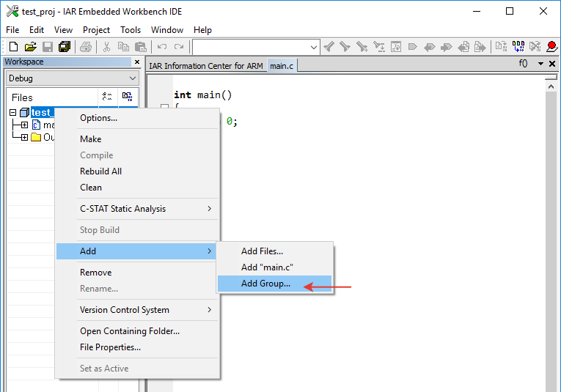The image size is (561, 392).
Task: Select Add Files... in the submenu
Action: [x=262, y=251]
